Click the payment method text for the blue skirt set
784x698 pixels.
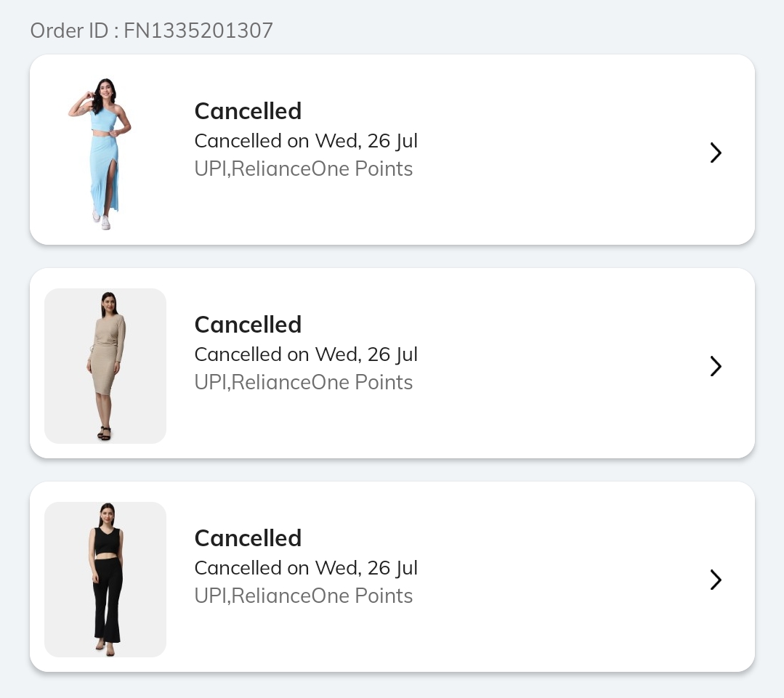tap(303, 169)
